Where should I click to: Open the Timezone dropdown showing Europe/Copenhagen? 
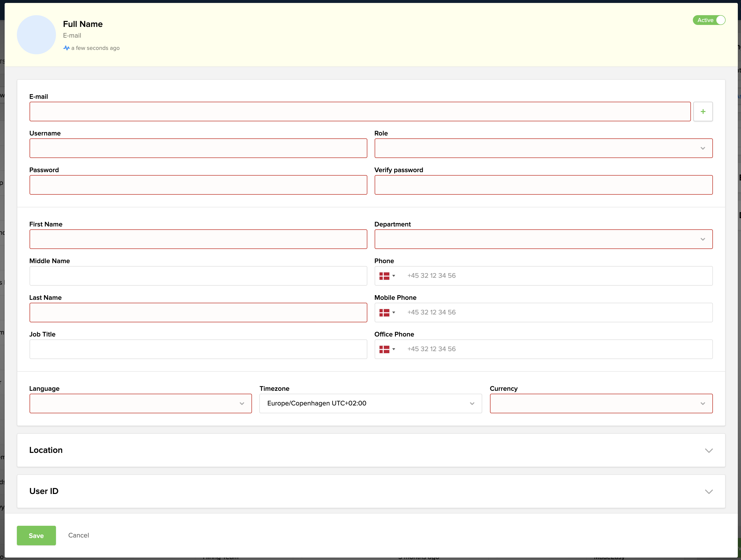(370, 403)
